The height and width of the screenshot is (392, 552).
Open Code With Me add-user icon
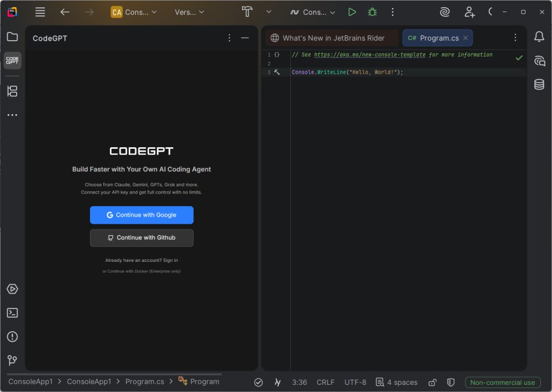pos(469,12)
